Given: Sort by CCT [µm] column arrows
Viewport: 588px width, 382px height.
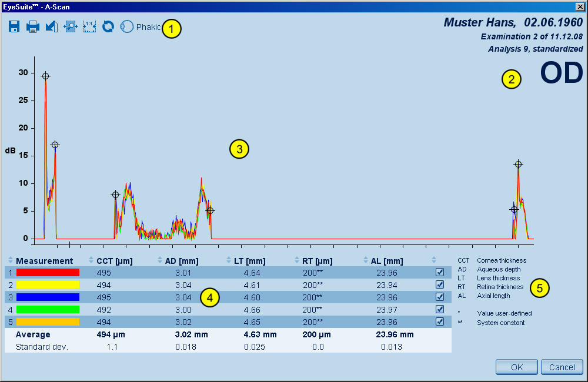Looking at the screenshot, I should tap(91, 260).
